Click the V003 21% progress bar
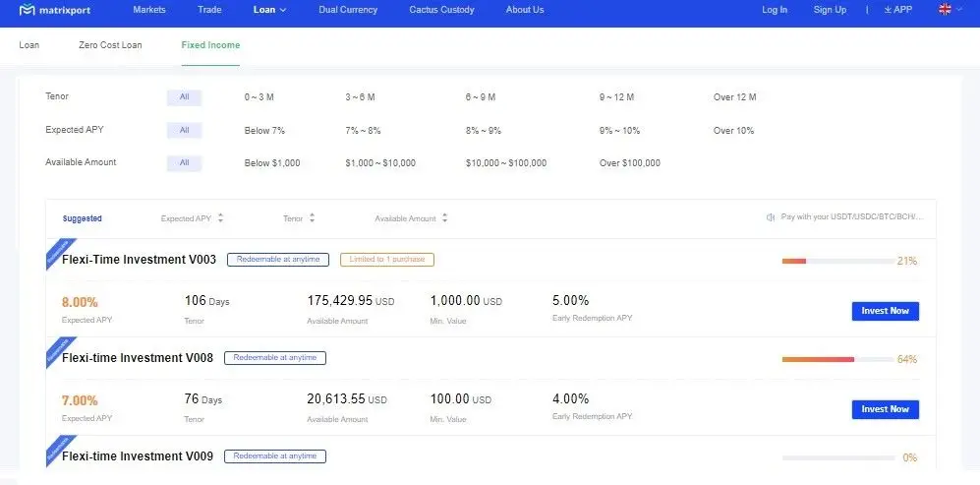 coord(836,261)
